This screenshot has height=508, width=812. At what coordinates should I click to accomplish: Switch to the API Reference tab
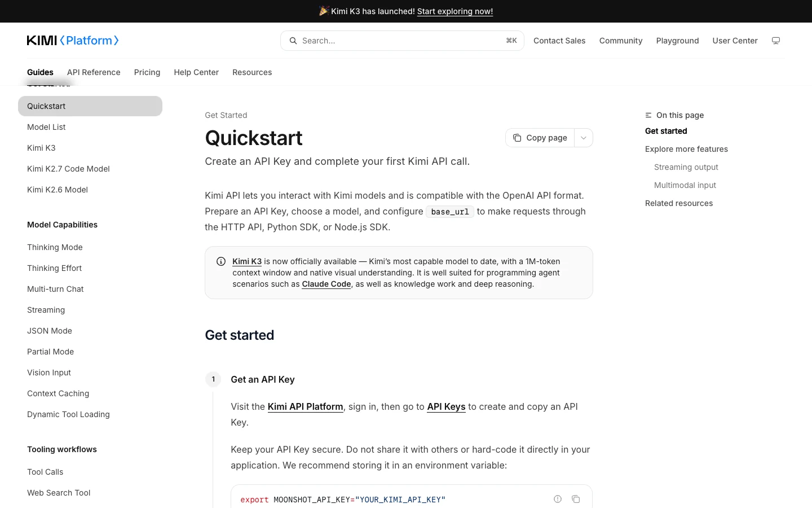point(94,72)
